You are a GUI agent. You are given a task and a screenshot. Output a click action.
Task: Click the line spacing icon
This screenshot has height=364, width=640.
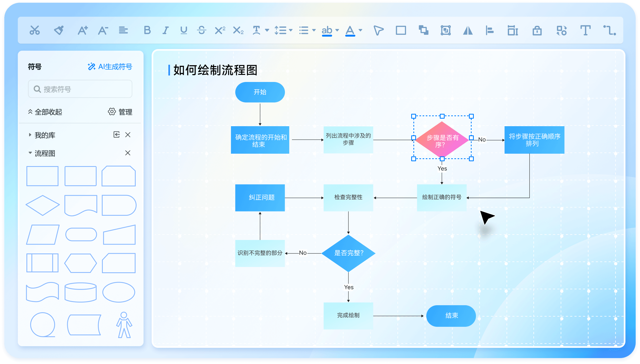pyautogui.click(x=280, y=30)
